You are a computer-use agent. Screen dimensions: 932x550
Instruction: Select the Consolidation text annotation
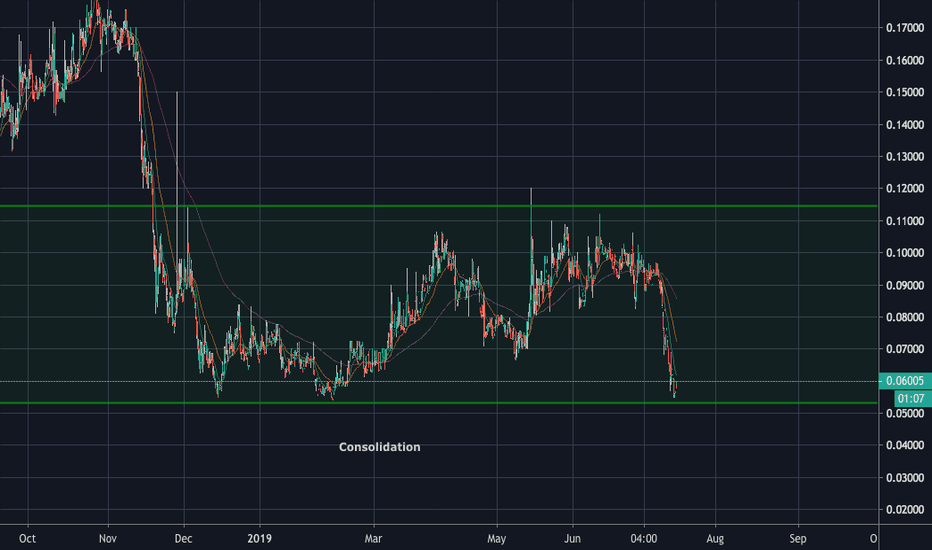pos(379,447)
